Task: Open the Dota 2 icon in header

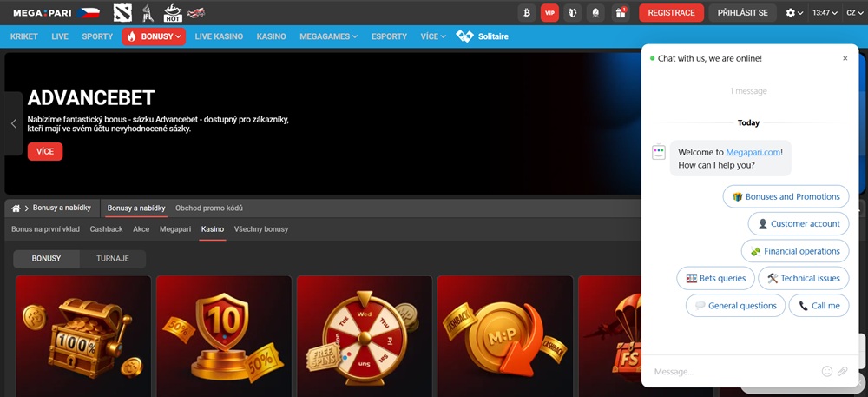Action: click(122, 13)
